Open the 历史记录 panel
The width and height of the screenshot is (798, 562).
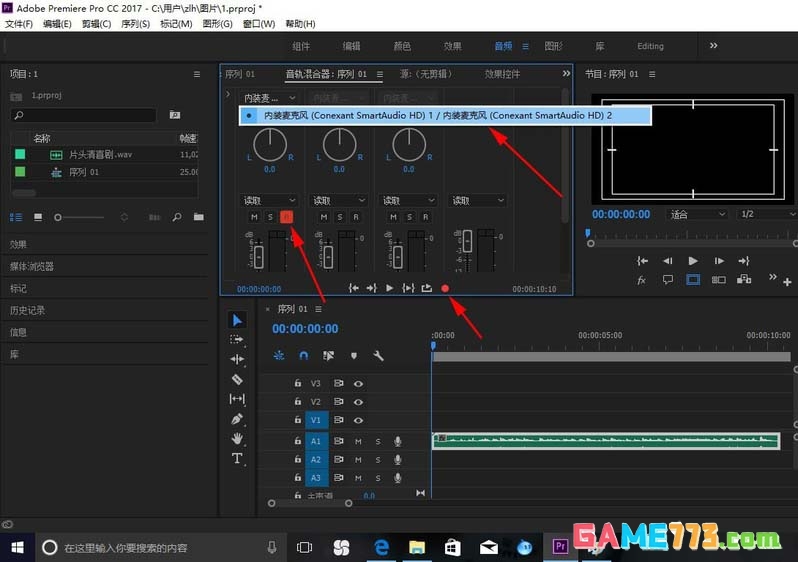click(27, 311)
